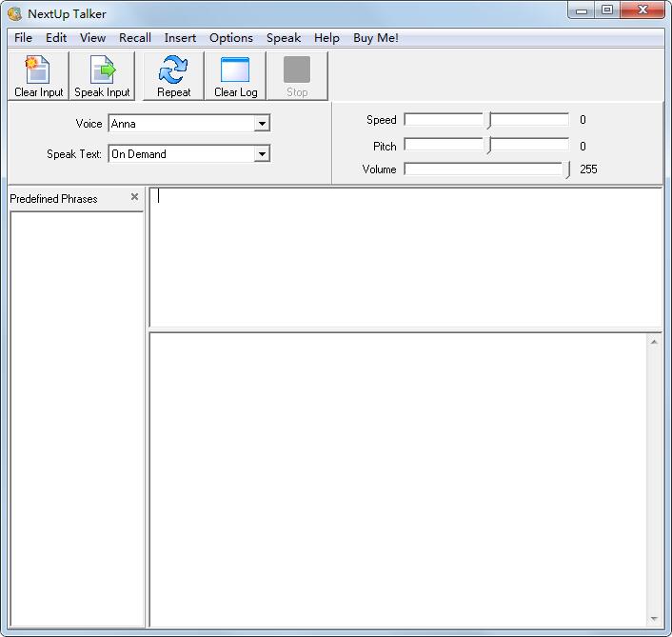The image size is (672, 637).
Task: Maximize the NextUp Talker window
Action: (607, 10)
